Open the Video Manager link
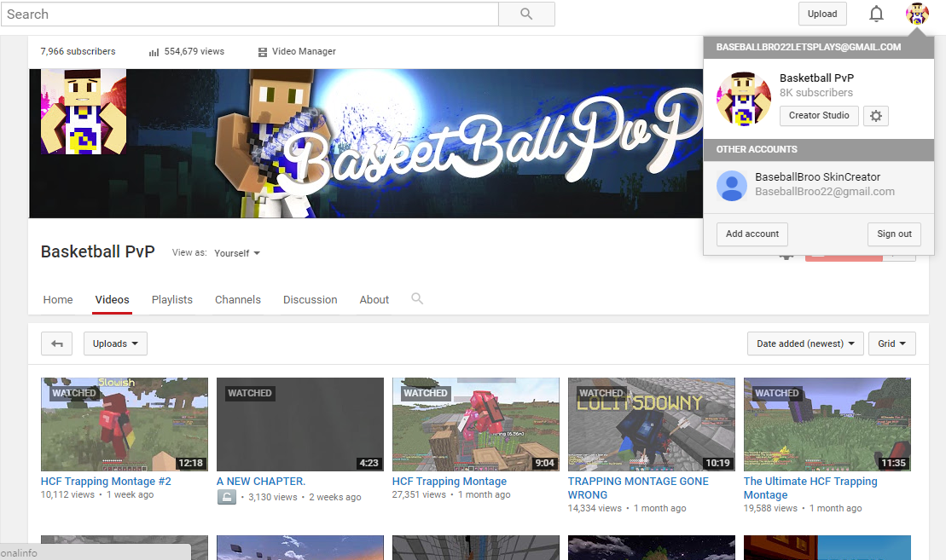 click(304, 52)
